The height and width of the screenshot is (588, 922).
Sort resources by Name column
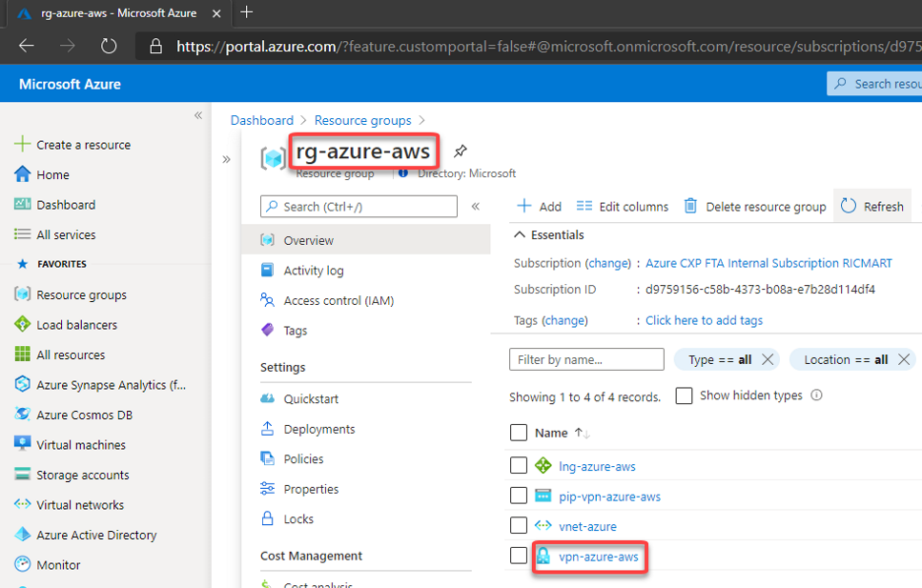coord(563,433)
